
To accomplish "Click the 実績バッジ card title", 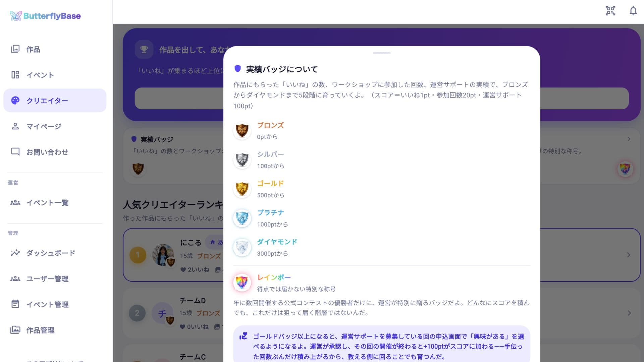I will (x=157, y=139).
